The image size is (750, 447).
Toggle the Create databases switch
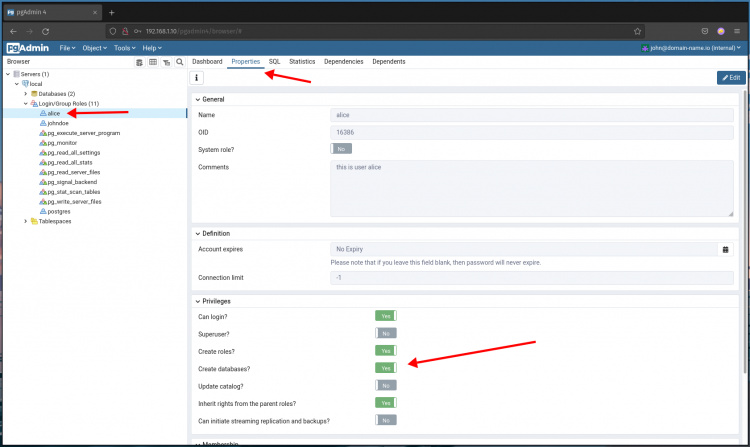tap(385, 368)
